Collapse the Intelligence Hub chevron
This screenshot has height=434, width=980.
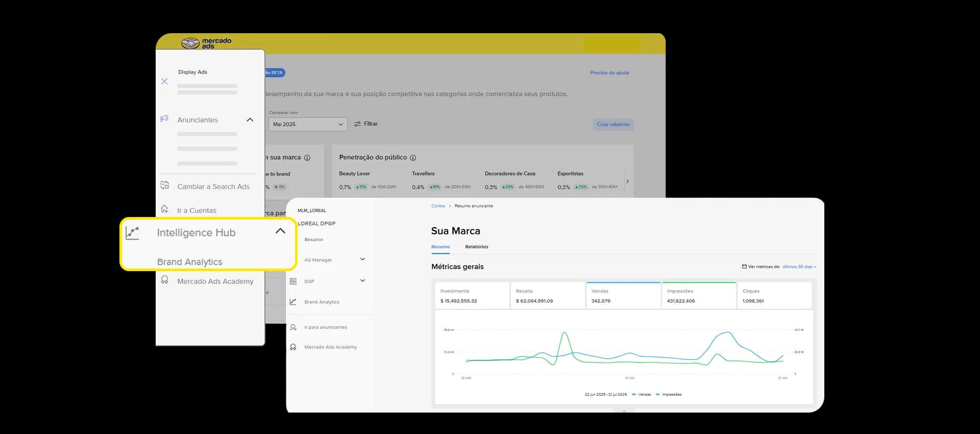(280, 231)
